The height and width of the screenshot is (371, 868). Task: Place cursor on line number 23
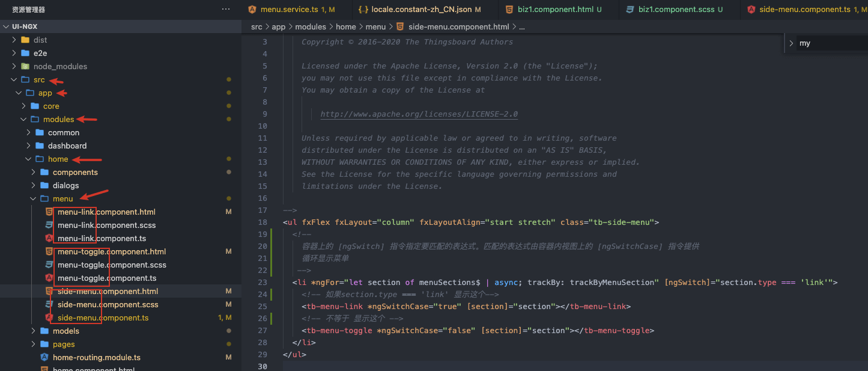coord(262,282)
